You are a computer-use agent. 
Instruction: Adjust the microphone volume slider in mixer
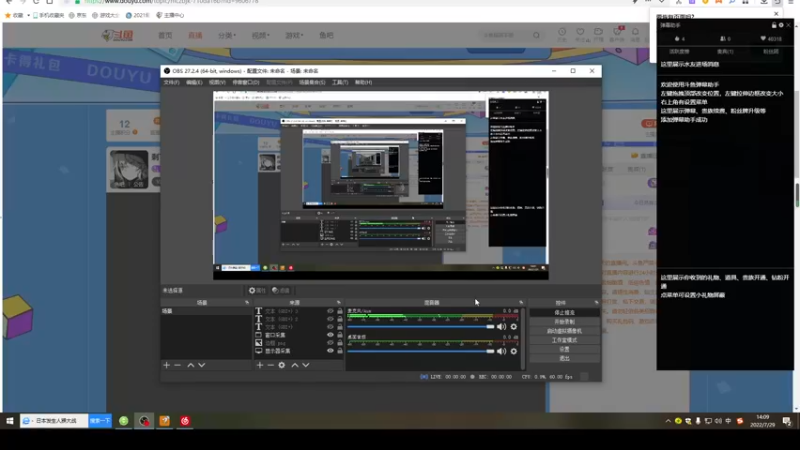(421, 327)
